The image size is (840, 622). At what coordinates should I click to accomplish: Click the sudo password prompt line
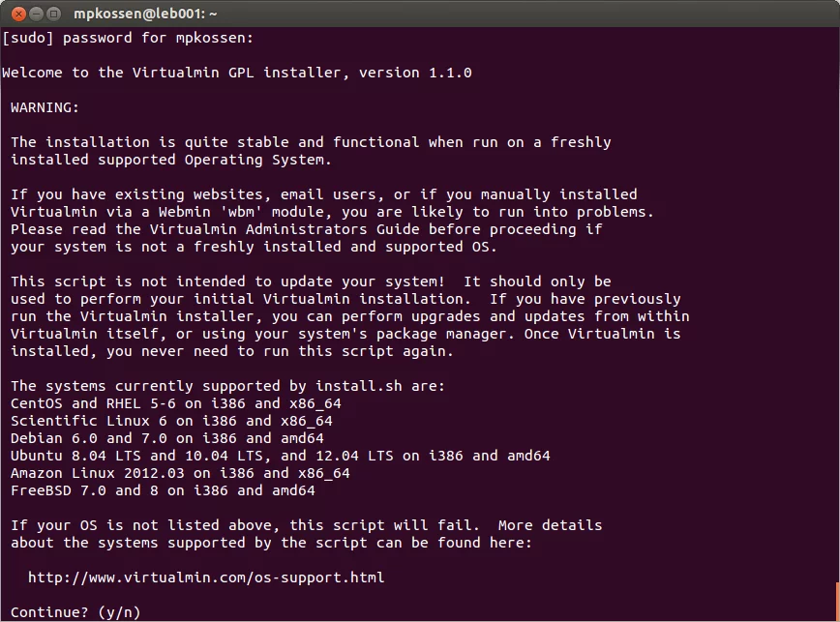pyautogui.click(x=128, y=38)
